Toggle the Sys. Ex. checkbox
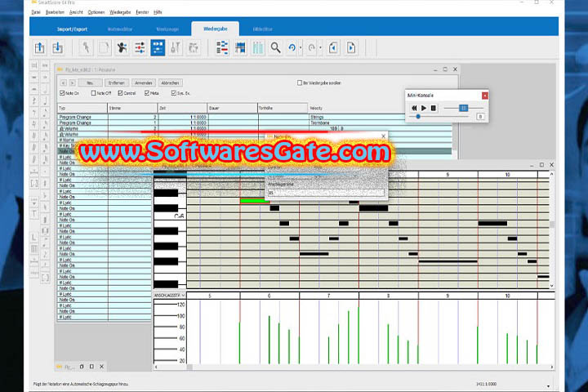This screenshot has width=588, height=392. (174, 93)
